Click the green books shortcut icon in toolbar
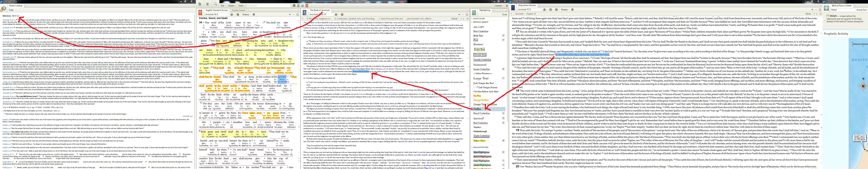 [x=303, y=6]
